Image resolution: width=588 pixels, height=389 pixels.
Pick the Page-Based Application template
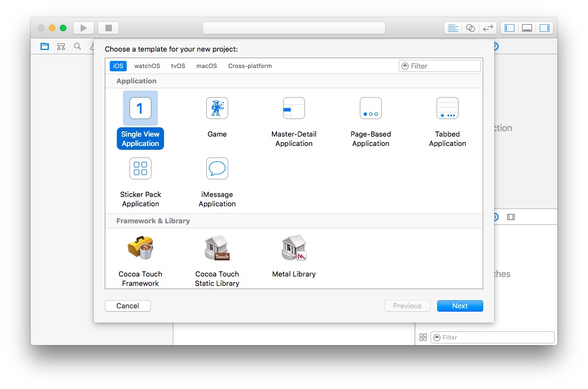click(370, 122)
